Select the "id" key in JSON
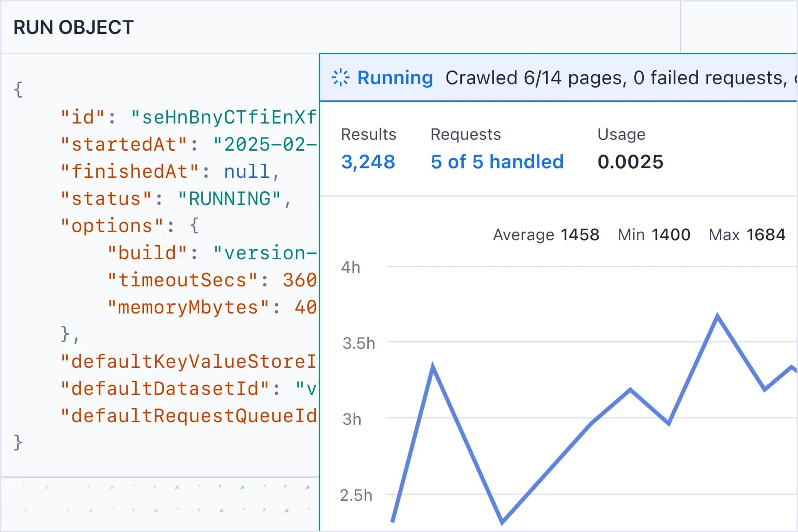The image size is (798, 532). tap(83, 117)
